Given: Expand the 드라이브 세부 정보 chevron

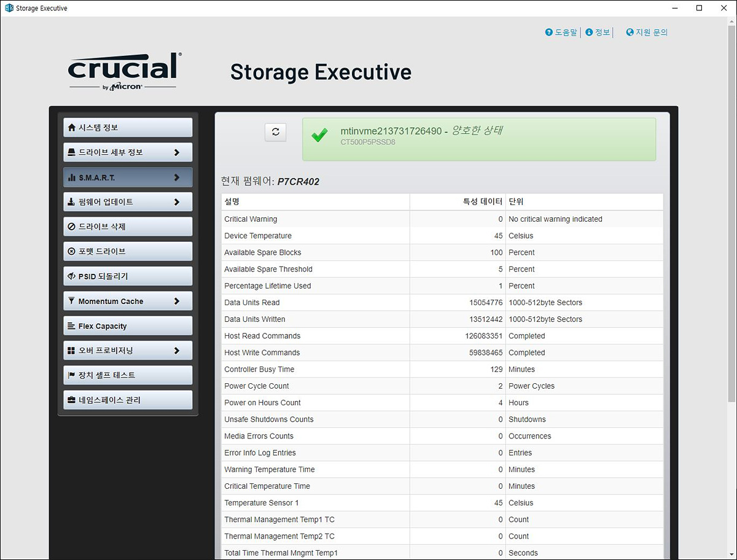Looking at the screenshot, I should [177, 152].
